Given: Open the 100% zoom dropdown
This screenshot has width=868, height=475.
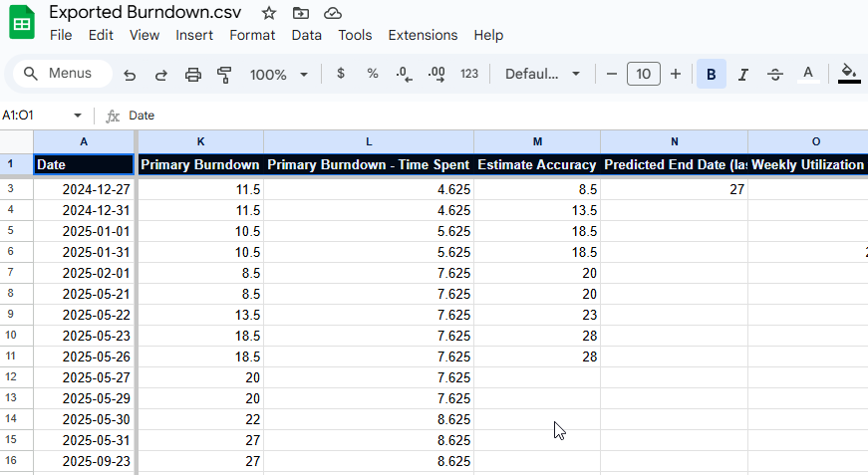Looking at the screenshot, I should (x=279, y=75).
